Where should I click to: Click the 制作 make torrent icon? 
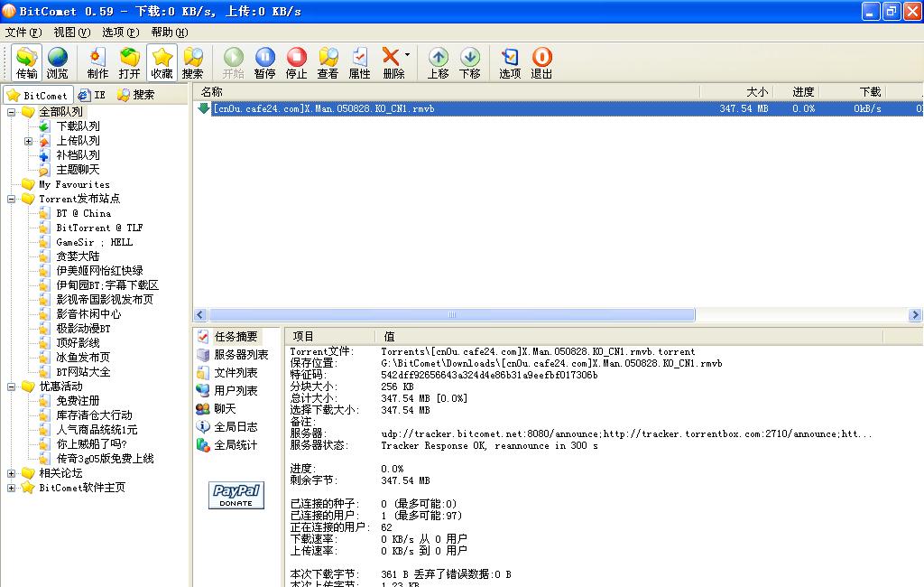(x=97, y=62)
